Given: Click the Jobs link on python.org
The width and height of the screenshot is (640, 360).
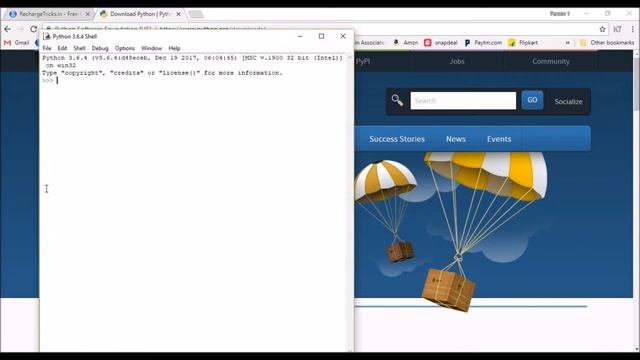Looking at the screenshot, I should tap(457, 61).
